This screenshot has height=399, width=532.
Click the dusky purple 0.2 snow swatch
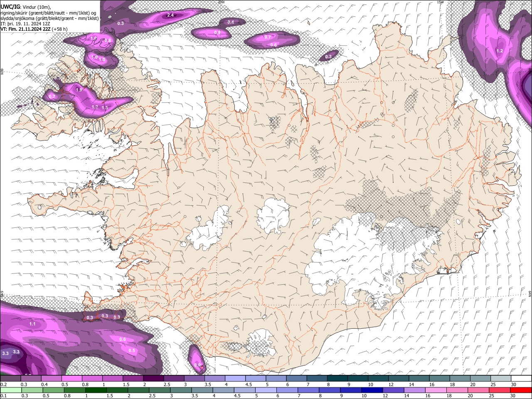pos(10,379)
